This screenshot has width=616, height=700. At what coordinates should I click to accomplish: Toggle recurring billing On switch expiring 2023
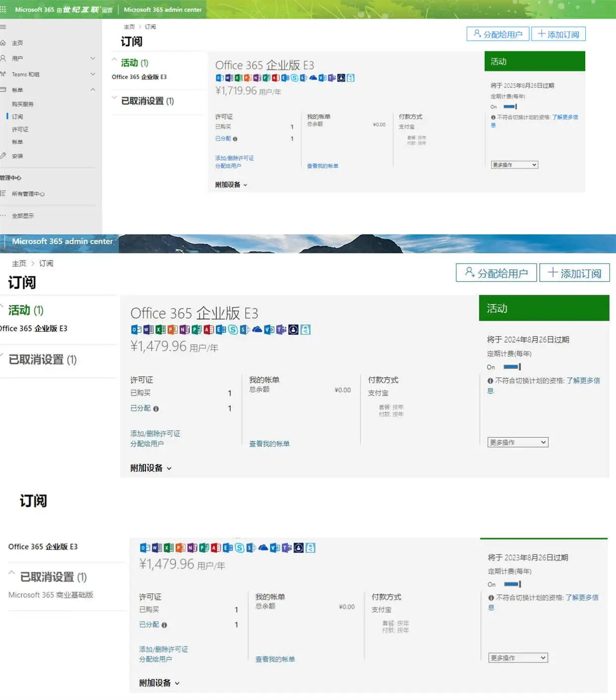pyautogui.click(x=513, y=584)
